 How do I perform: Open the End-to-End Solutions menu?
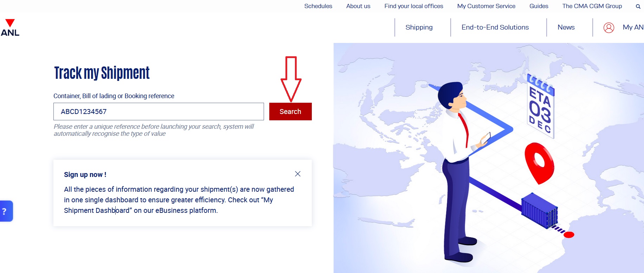[495, 27]
